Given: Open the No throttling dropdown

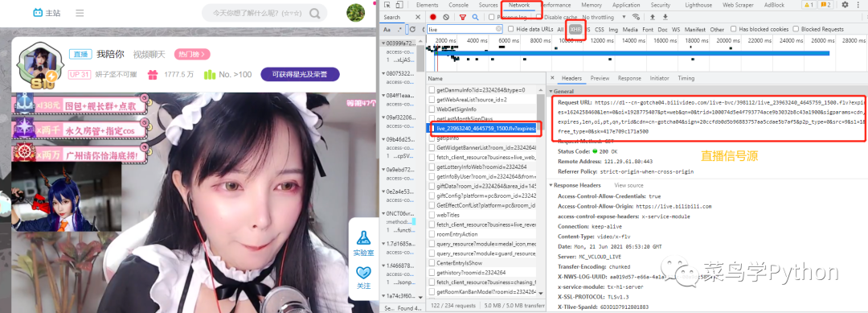Looking at the screenshot, I should [604, 17].
